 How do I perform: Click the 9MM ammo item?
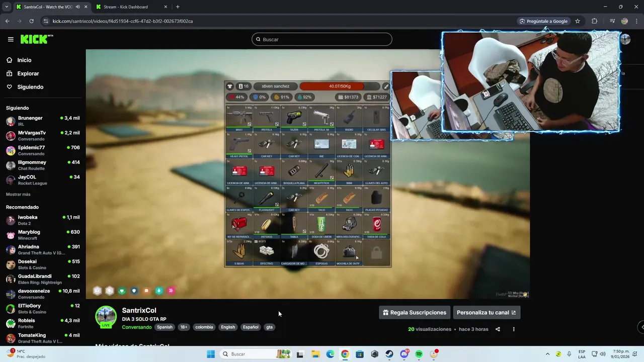click(x=349, y=172)
